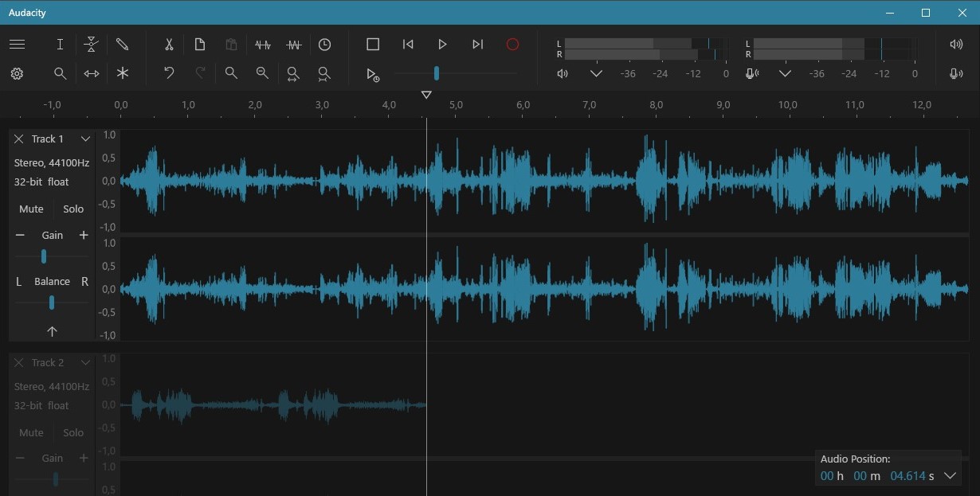Select the Draw pencil tool
This screenshot has height=496, width=980.
(x=122, y=45)
